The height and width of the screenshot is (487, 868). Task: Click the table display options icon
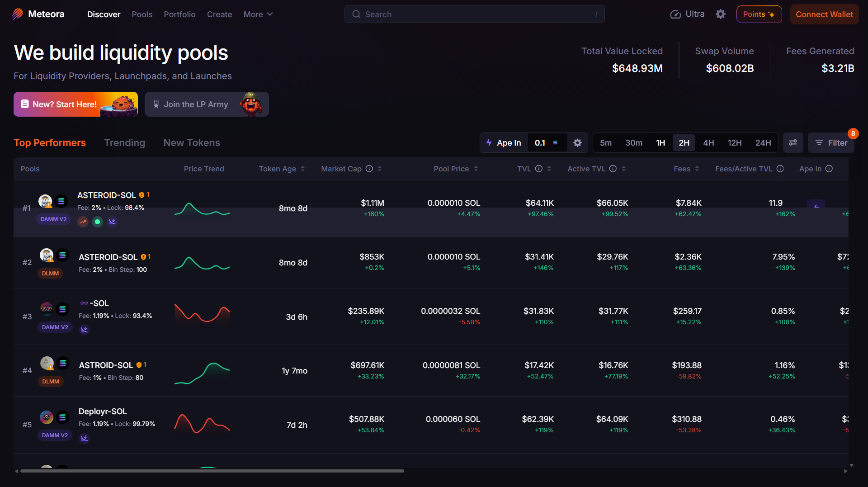tap(793, 143)
